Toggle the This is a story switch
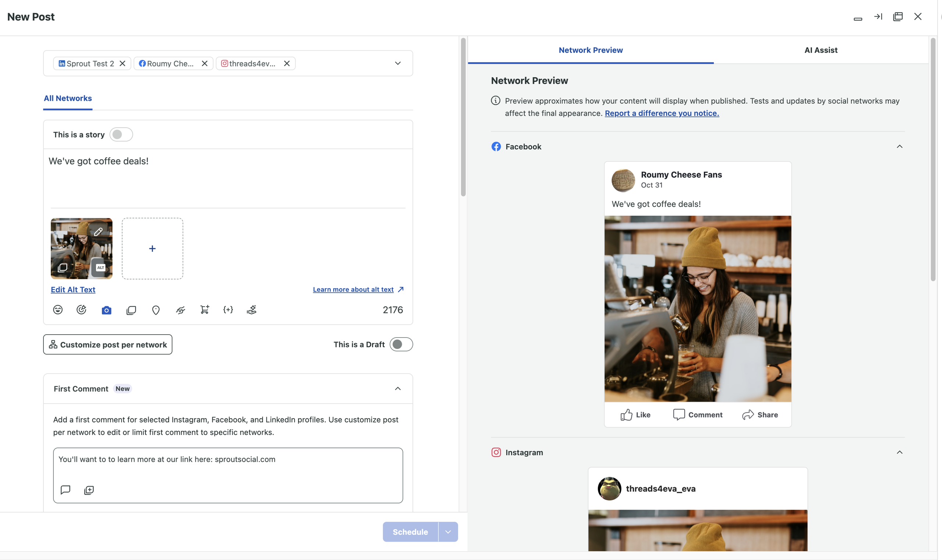This screenshot has width=942, height=560. coord(121,134)
